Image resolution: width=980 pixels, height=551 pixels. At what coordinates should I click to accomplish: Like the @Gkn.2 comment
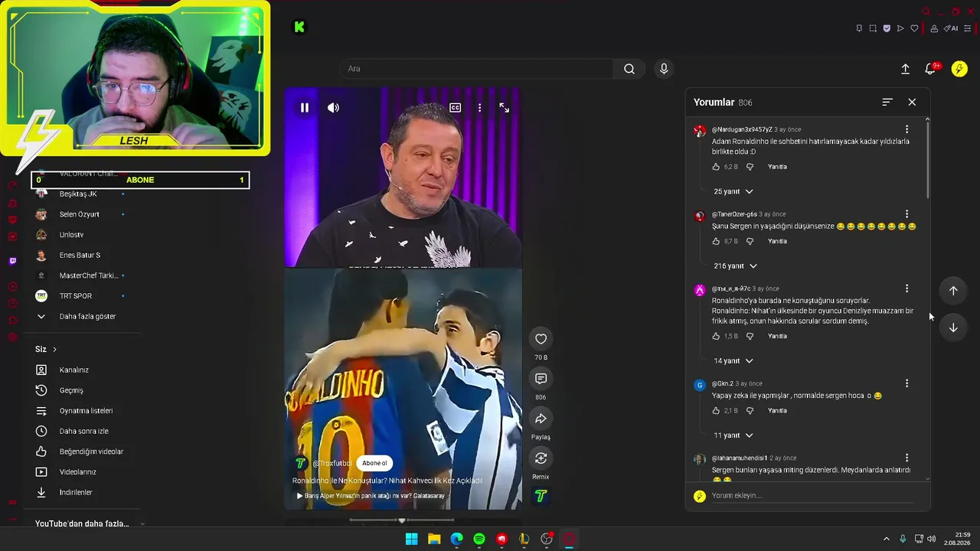716,411
